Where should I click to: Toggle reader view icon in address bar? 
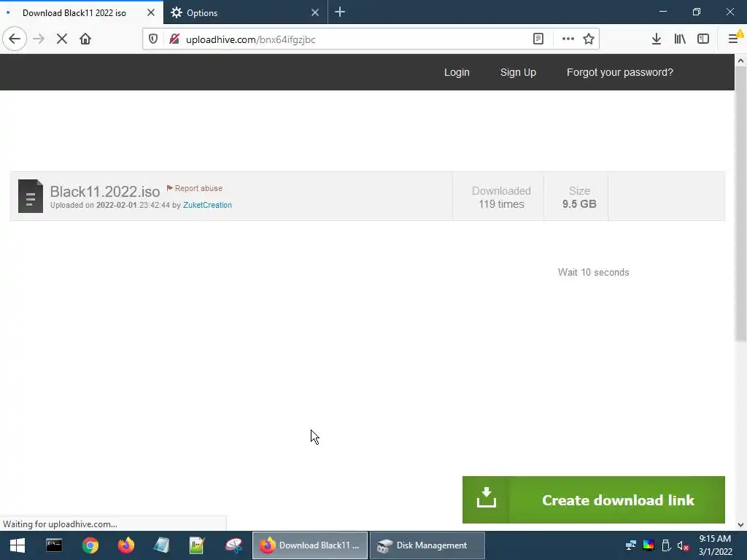pos(538,39)
